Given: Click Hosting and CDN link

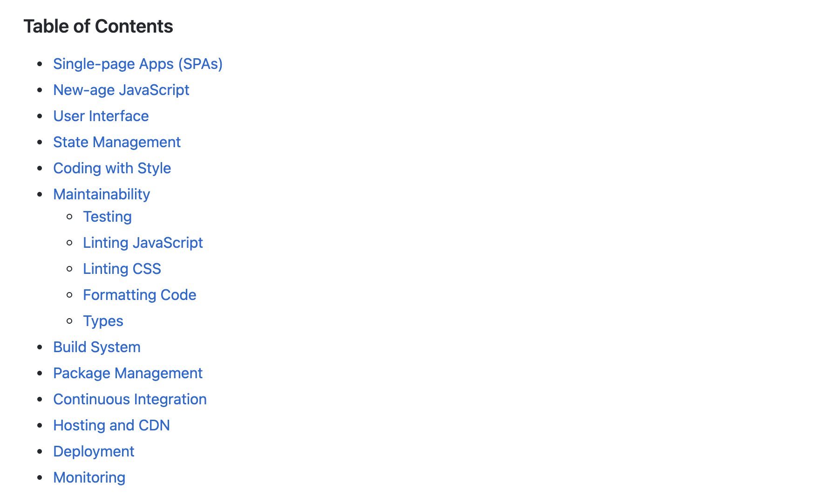Looking at the screenshot, I should 111,425.
